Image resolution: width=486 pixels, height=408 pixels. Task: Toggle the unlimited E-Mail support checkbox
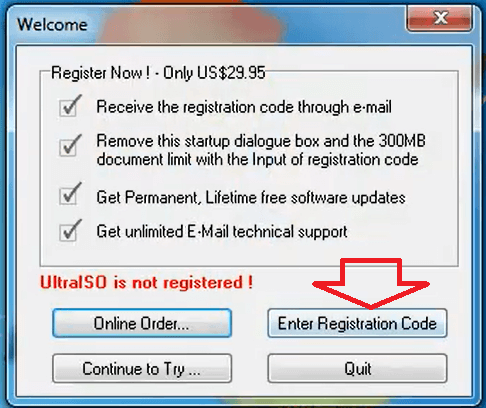tap(68, 232)
